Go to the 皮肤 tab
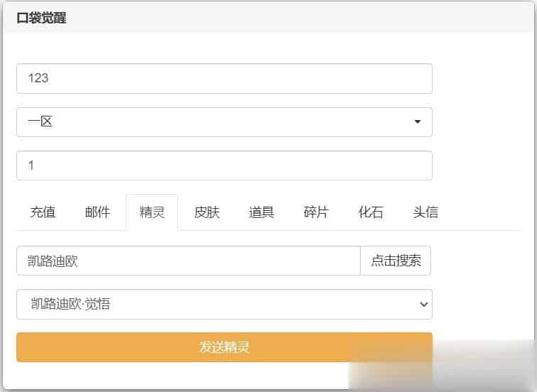 tap(207, 212)
